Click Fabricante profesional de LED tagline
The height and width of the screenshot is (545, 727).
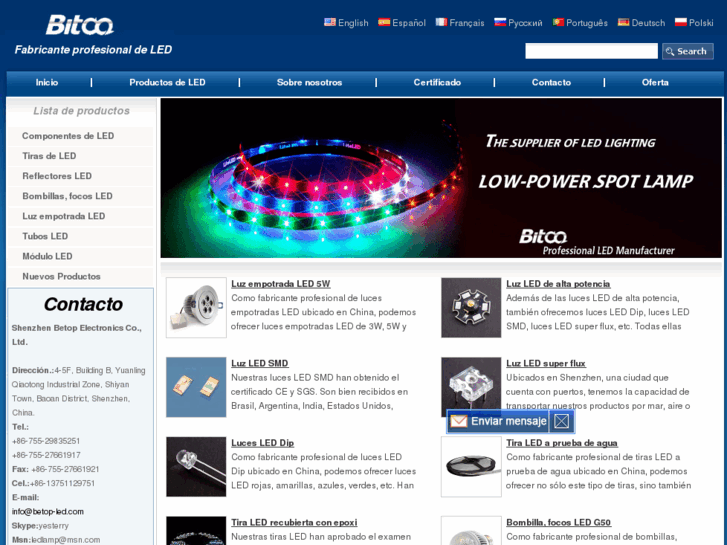point(93,50)
